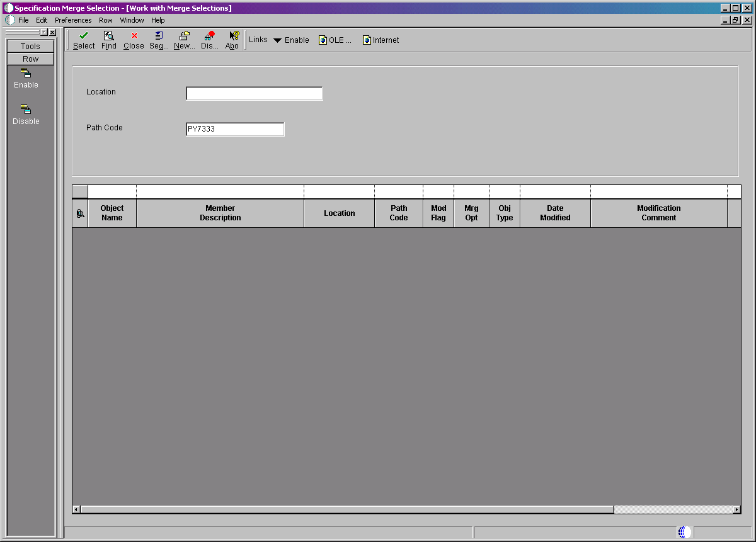
Task: Click the globe icon in status bar
Action: (684, 533)
